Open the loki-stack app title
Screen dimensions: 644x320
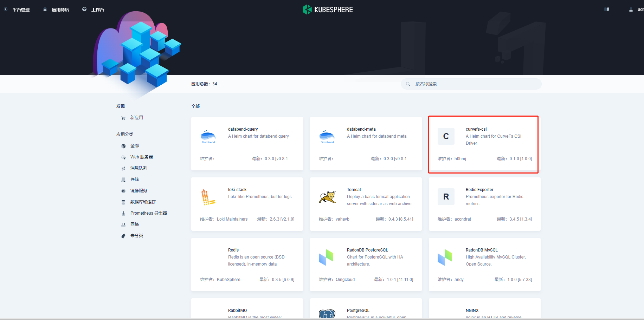(237, 190)
